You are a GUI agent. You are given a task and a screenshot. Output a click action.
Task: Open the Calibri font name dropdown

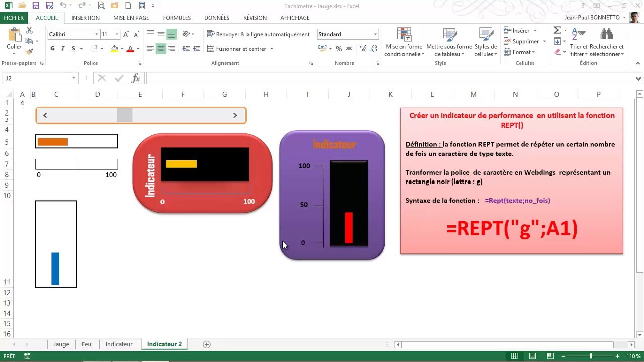click(x=97, y=34)
